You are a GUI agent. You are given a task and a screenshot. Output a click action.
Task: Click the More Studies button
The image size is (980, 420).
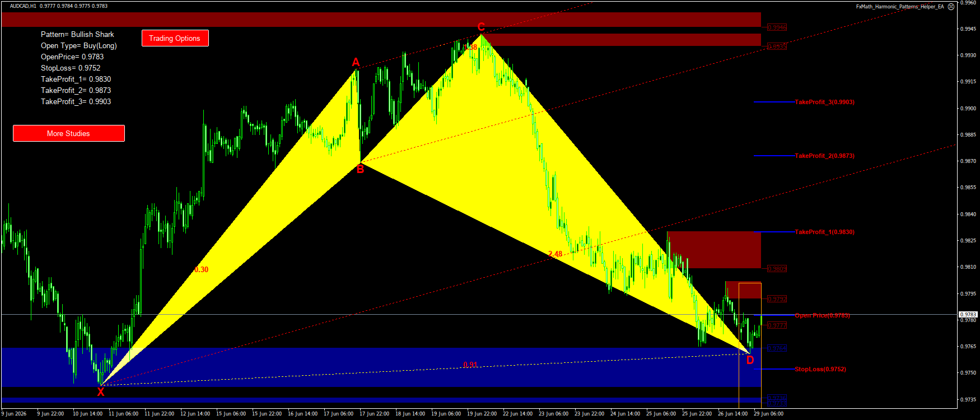point(68,133)
